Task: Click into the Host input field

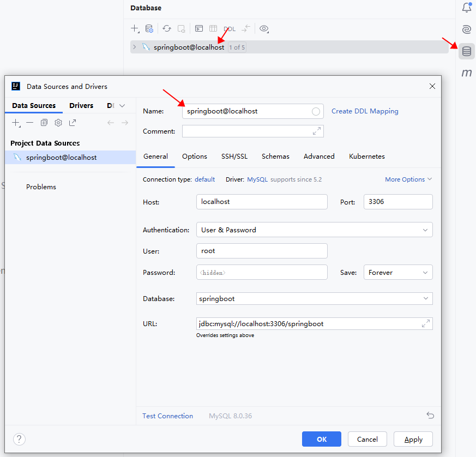Action: (x=261, y=202)
